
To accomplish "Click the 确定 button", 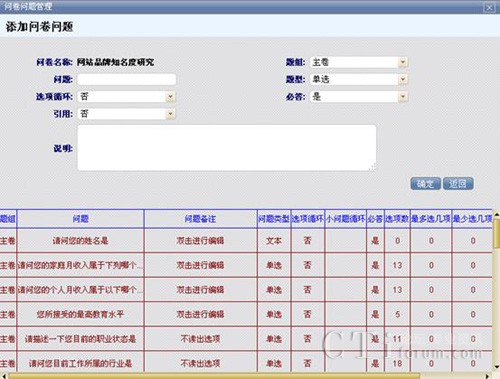I will coord(425,184).
